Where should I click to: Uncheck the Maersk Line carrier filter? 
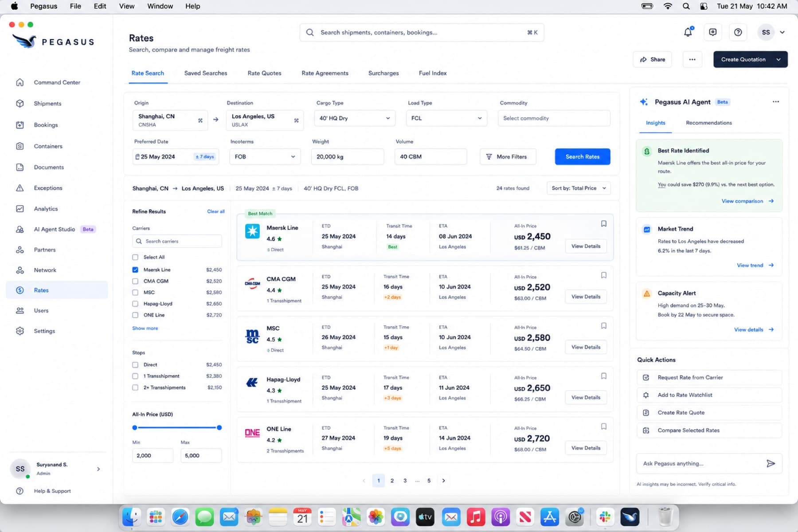(135, 270)
